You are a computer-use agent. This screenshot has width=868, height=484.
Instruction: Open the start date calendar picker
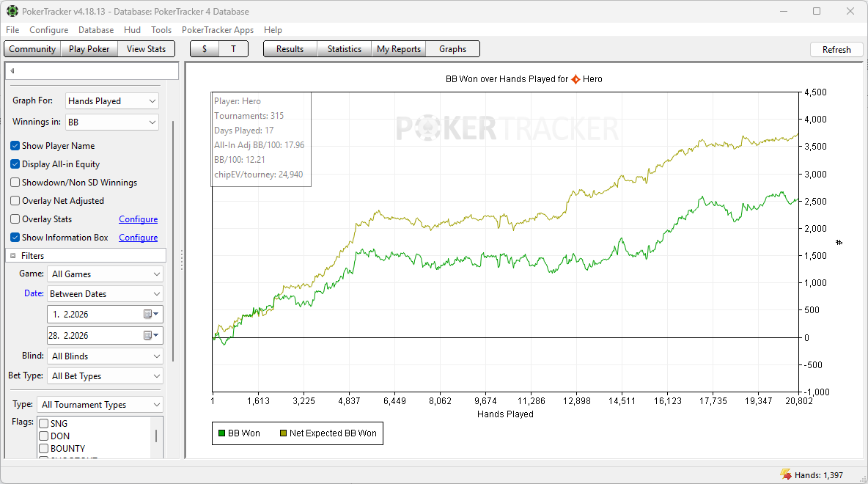click(x=151, y=314)
